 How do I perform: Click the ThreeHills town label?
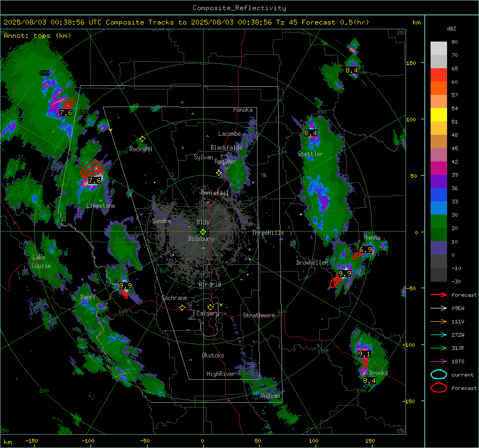[x=268, y=233]
